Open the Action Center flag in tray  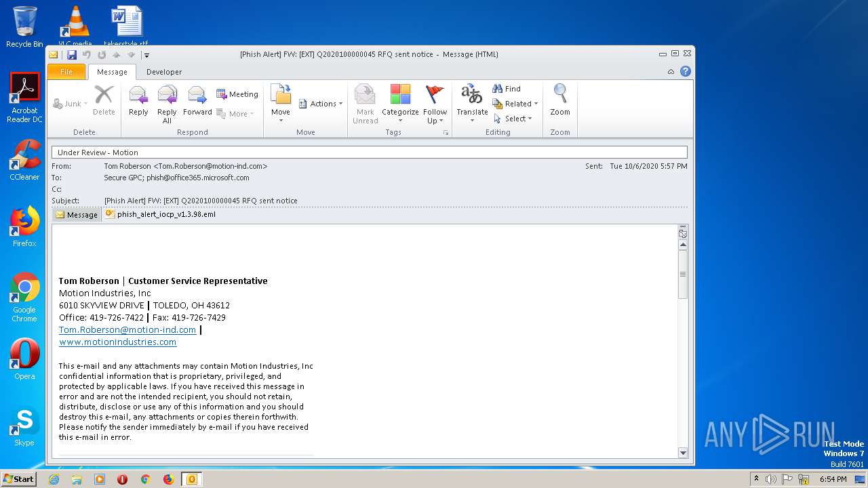[787, 479]
